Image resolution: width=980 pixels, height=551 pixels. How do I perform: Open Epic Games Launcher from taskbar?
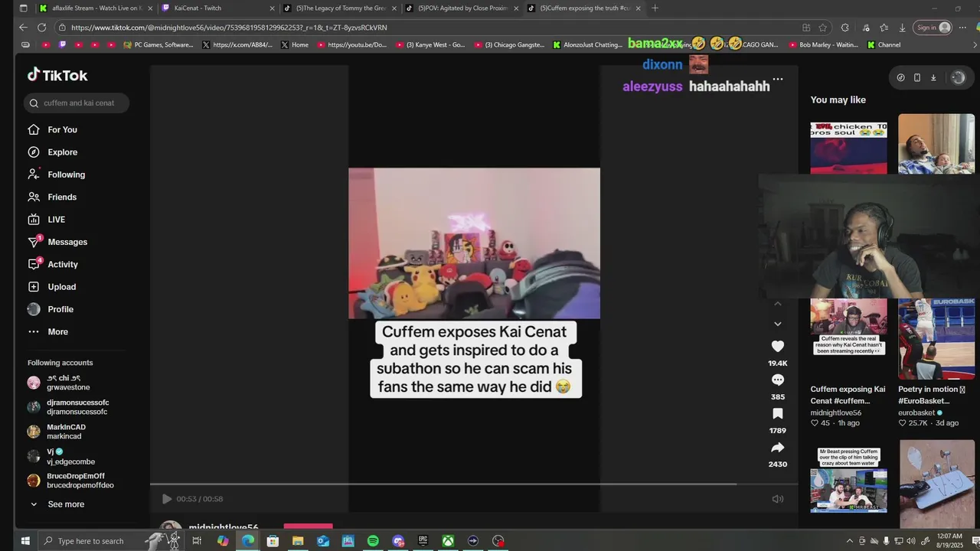tap(423, 541)
